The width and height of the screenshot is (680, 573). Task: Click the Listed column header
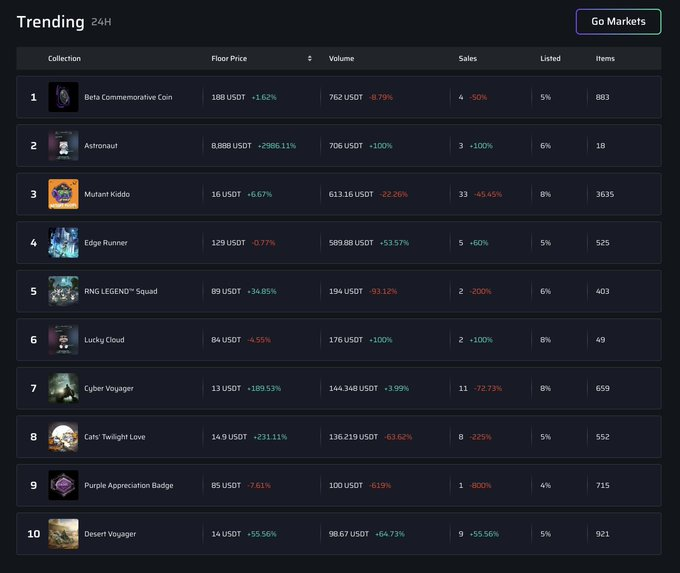tap(550, 59)
